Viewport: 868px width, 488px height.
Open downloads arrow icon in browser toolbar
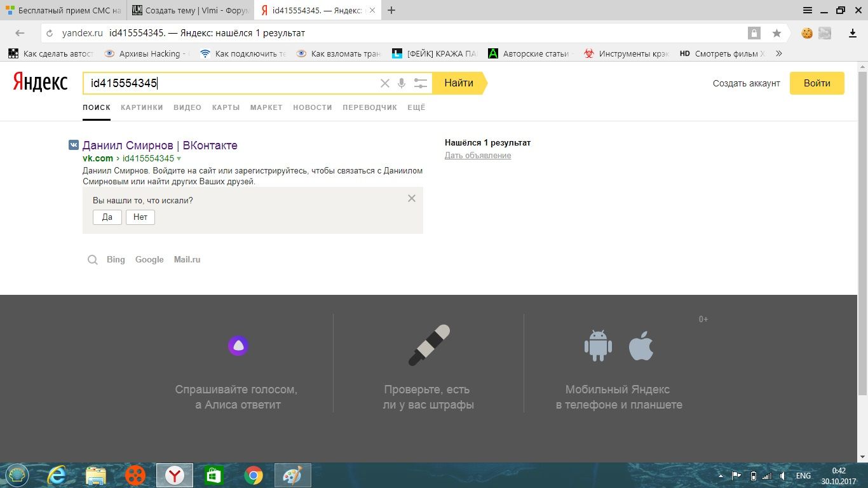point(853,33)
